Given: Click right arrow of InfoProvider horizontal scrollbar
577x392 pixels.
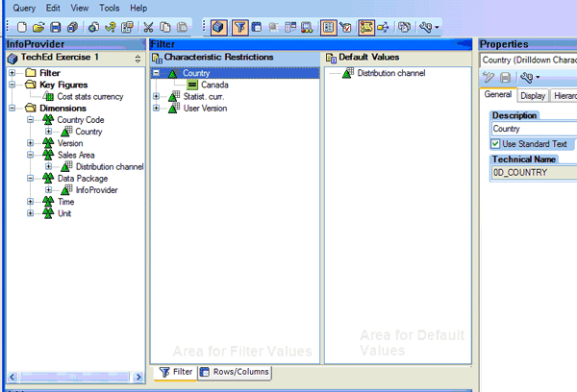Looking at the screenshot, I should tap(138, 377).
